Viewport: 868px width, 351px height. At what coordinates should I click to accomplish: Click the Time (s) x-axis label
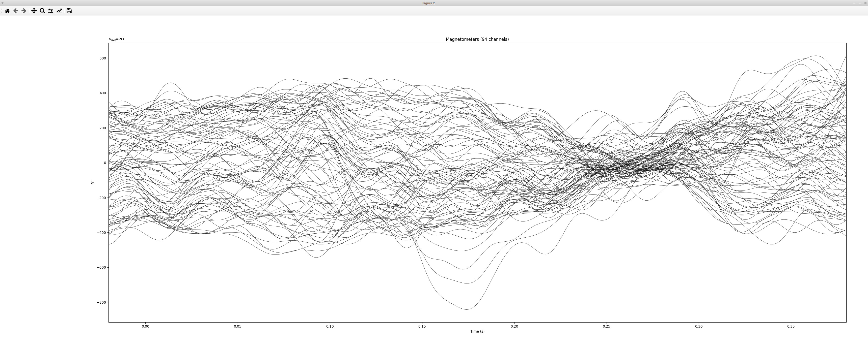(477, 332)
